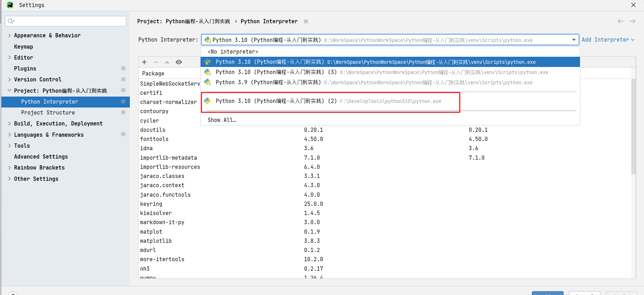Select the kiwisolver package row
644x295 pixels.
(x=385, y=213)
